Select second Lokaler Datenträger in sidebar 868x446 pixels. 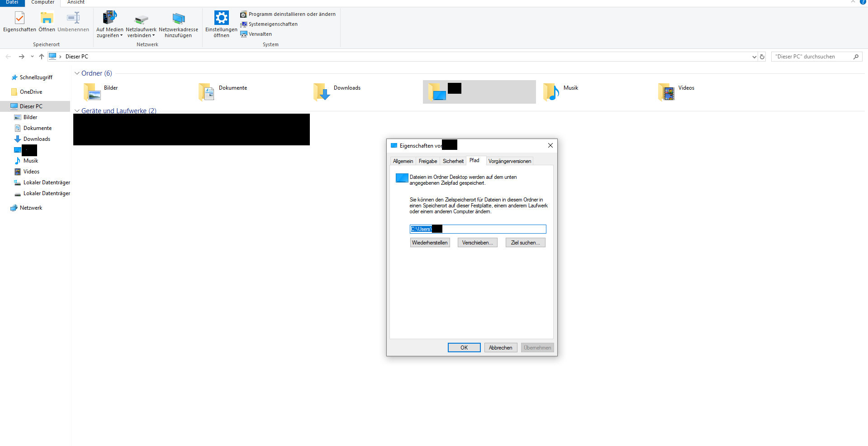tap(42, 193)
